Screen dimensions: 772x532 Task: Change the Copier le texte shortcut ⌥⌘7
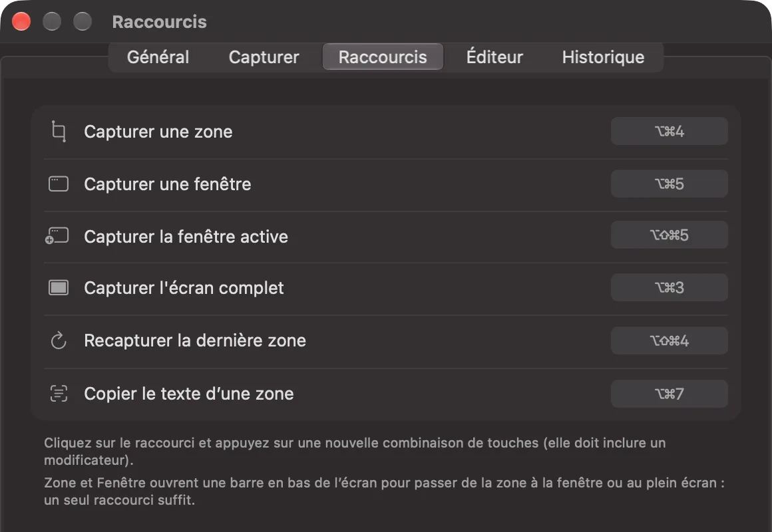pos(669,394)
